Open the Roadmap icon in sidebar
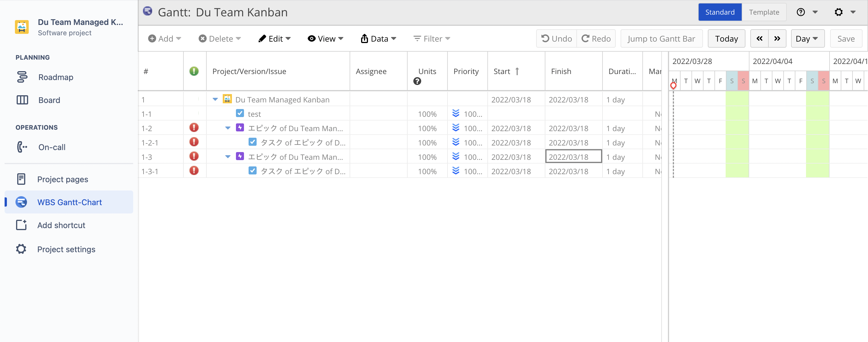 (22, 77)
